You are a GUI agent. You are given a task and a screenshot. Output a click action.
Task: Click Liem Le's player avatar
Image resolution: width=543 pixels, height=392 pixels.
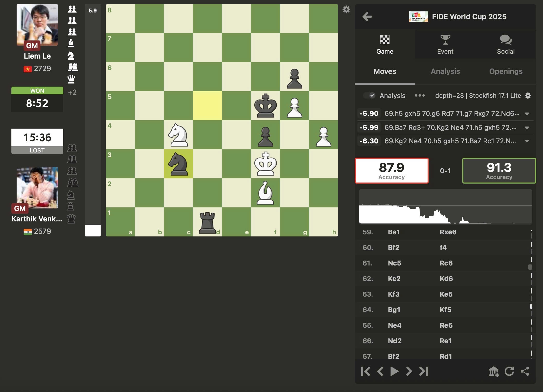coord(37,25)
